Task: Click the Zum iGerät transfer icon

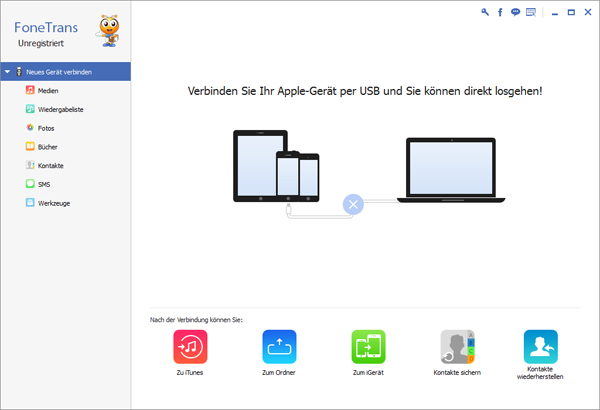Action: tap(368, 346)
